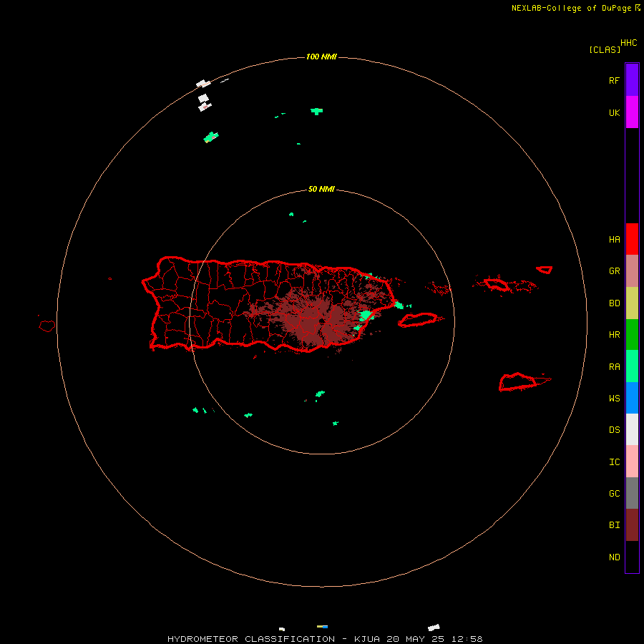Click the 'UK' legend label
This screenshot has width=644, height=644.
614,113
